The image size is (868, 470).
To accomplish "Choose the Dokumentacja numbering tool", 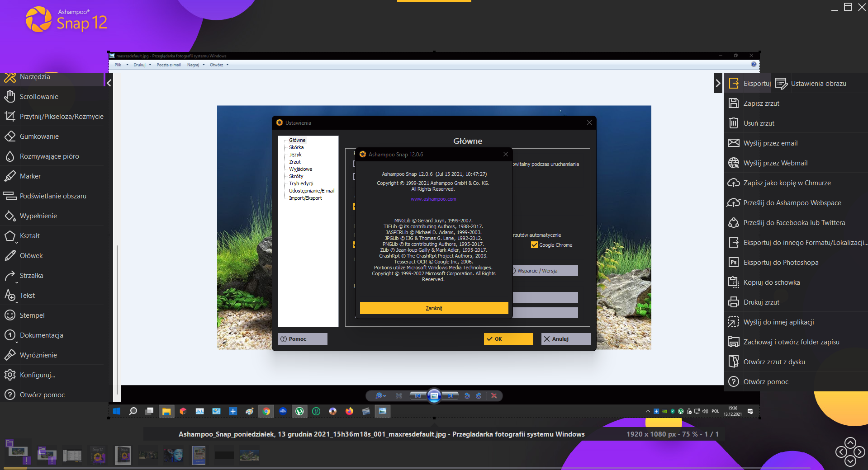I will [x=52, y=335].
